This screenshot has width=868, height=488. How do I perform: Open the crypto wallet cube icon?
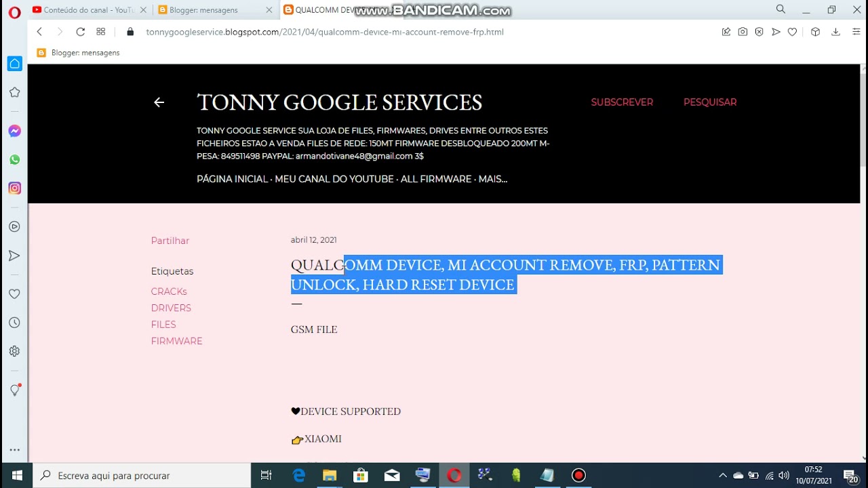pyautogui.click(x=815, y=32)
